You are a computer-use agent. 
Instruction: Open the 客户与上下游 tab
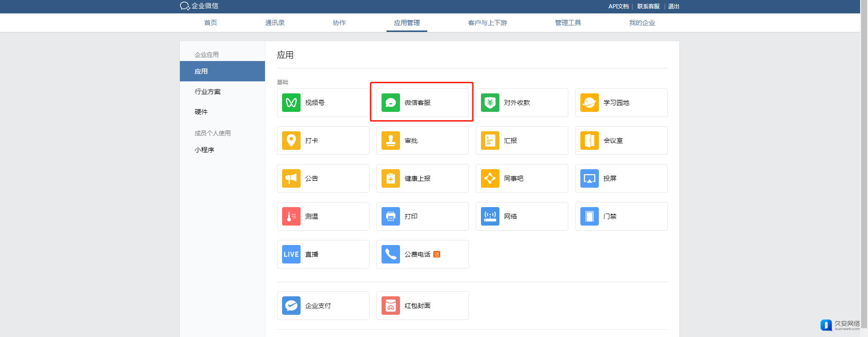click(487, 23)
